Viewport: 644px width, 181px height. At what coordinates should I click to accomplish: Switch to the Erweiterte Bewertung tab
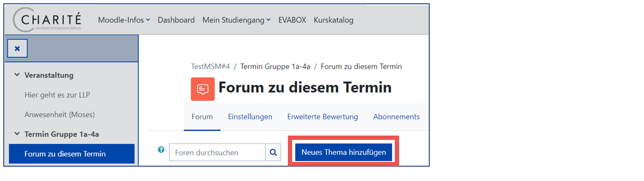click(323, 117)
